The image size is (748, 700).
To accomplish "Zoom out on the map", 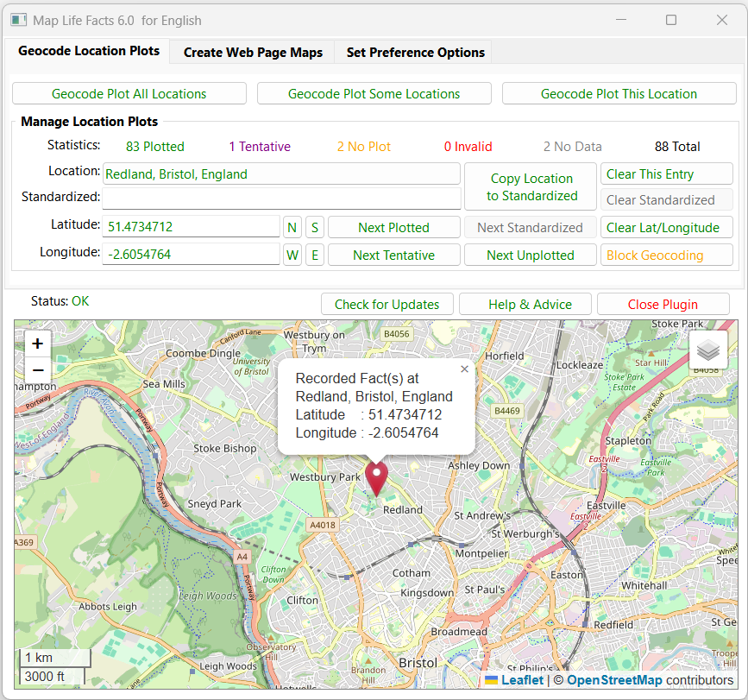I will click(x=37, y=369).
